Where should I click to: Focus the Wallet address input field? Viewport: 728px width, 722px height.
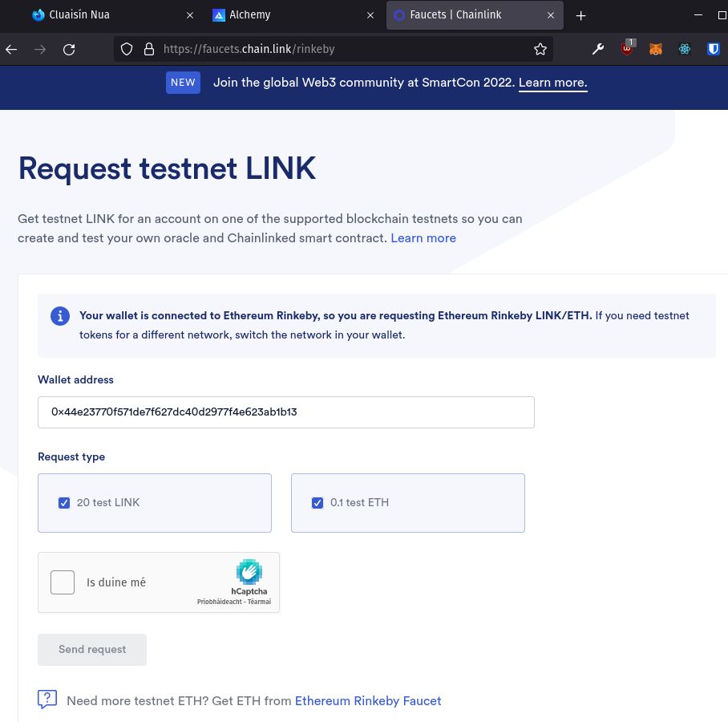point(286,412)
